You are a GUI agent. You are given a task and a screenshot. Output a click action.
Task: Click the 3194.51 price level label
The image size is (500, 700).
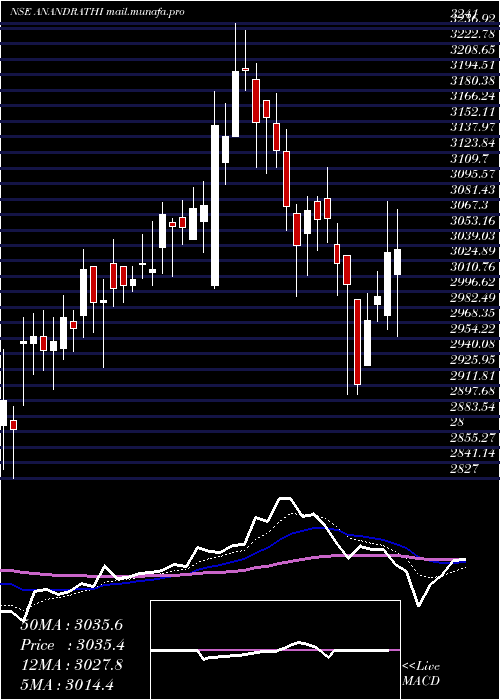click(x=473, y=65)
